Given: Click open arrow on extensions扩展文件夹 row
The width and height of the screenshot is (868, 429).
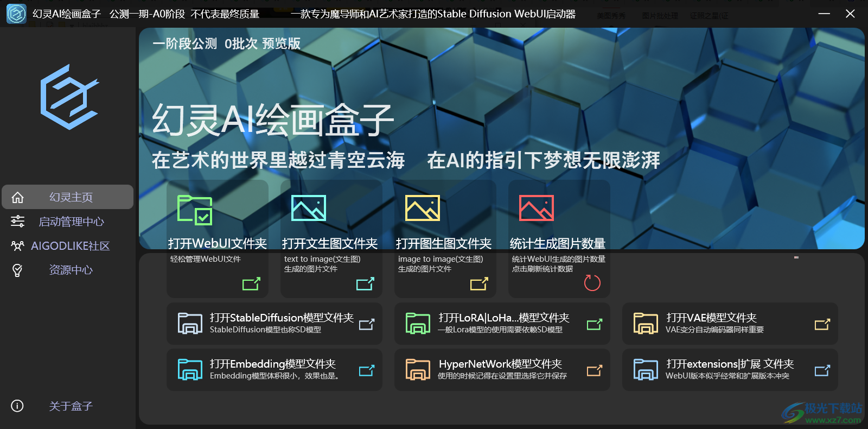Looking at the screenshot, I should point(822,370).
